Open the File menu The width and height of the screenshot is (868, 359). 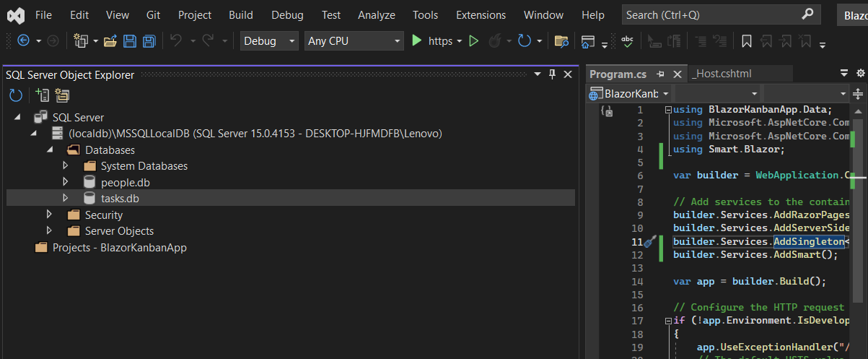tap(43, 14)
